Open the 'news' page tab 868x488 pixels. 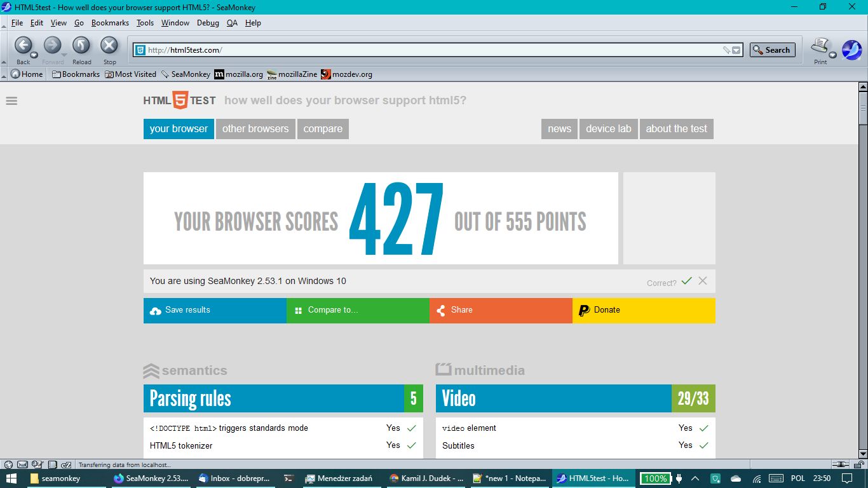click(559, 128)
